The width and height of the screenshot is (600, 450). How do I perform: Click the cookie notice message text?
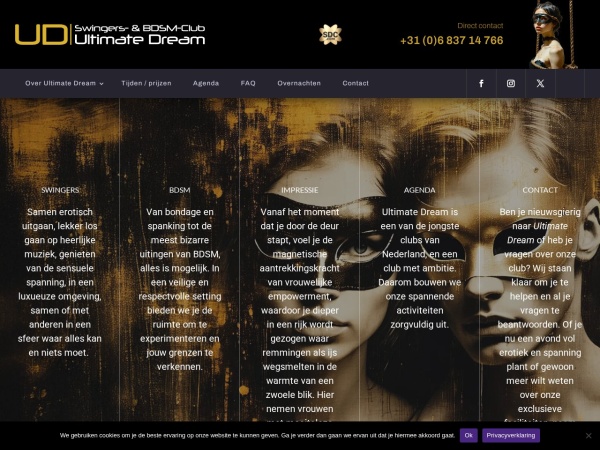(x=257, y=435)
